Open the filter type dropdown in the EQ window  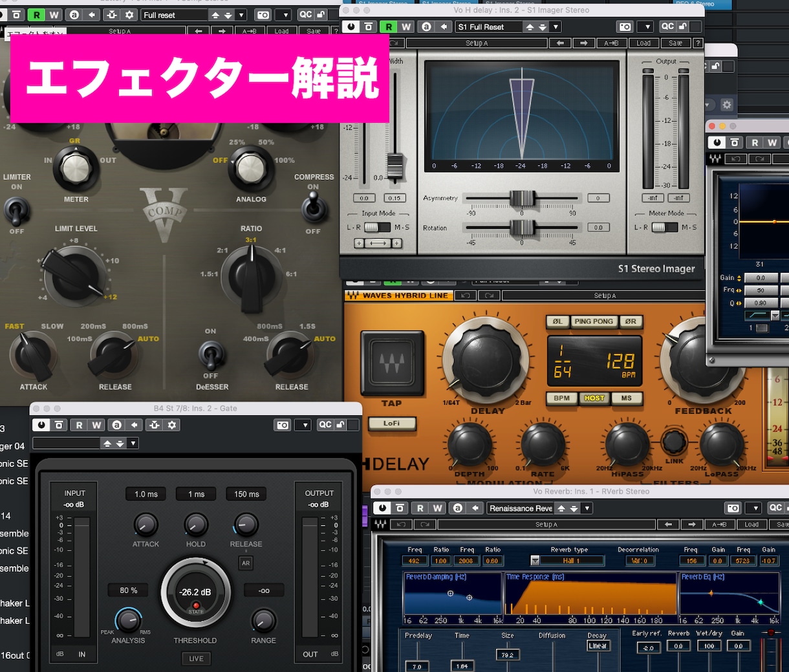pos(775,316)
